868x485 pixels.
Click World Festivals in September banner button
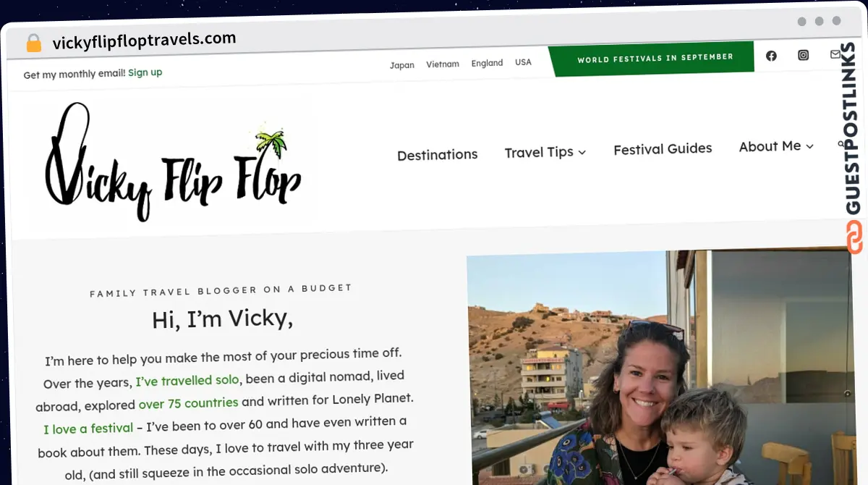pyautogui.click(x=655, y=59)
